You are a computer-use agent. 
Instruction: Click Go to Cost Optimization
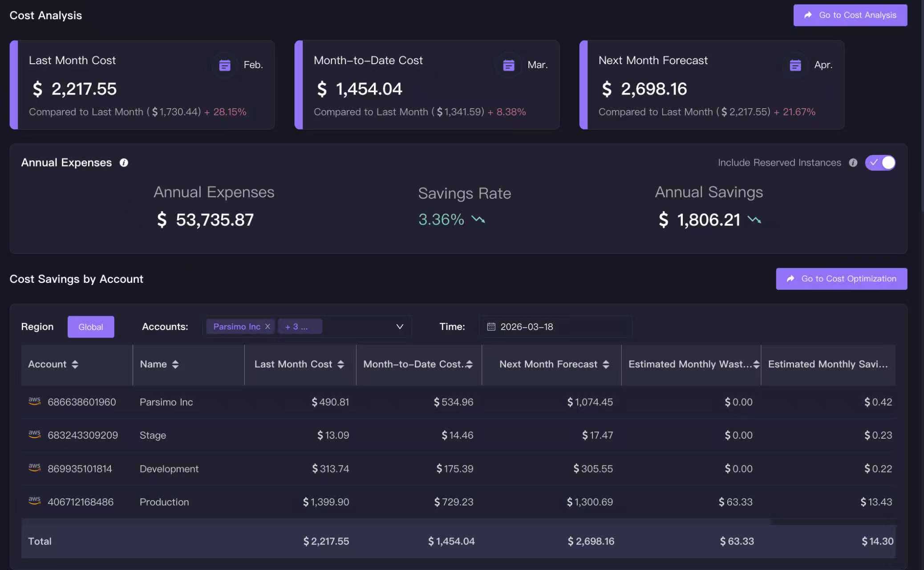pos(841,279)
